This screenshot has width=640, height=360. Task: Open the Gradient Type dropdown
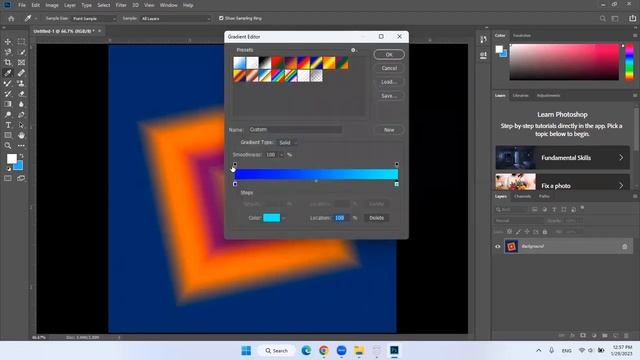point(287,142)
